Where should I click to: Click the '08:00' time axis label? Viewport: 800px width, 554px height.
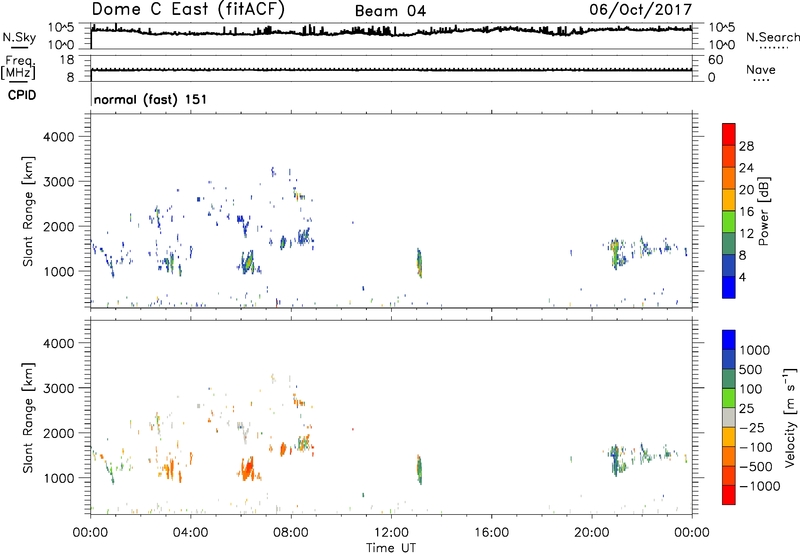point(291,533)
